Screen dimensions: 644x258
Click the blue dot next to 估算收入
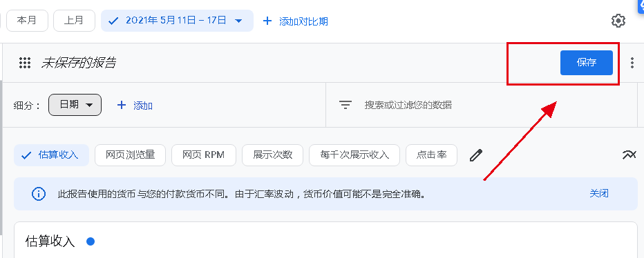91,241
